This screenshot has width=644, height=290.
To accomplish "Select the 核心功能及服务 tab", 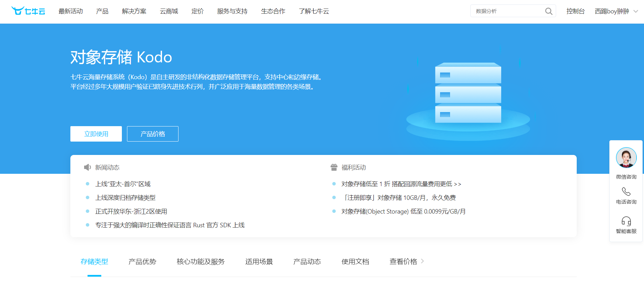I will pos(200,262).
